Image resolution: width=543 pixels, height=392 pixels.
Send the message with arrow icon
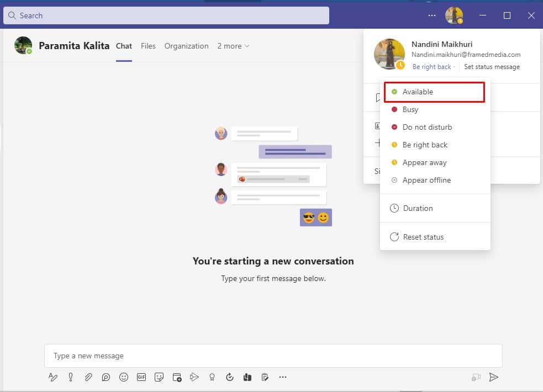click(x=494, y=377)
